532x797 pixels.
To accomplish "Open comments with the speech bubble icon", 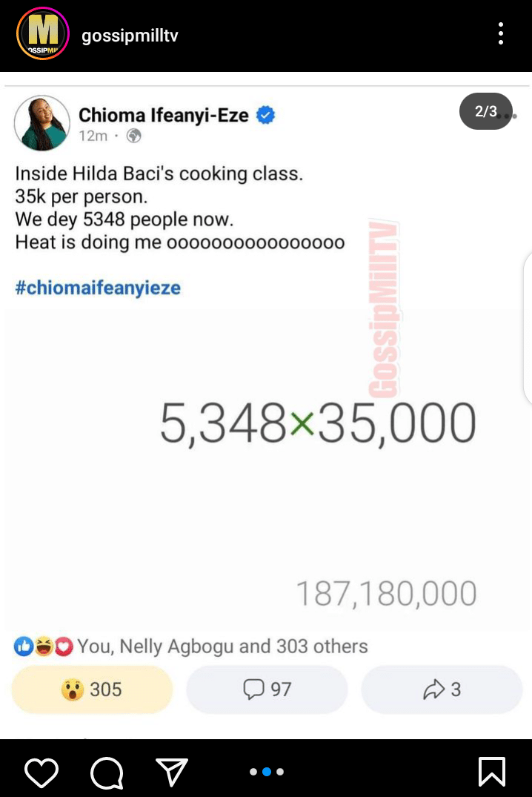I will tap(107, 773).
